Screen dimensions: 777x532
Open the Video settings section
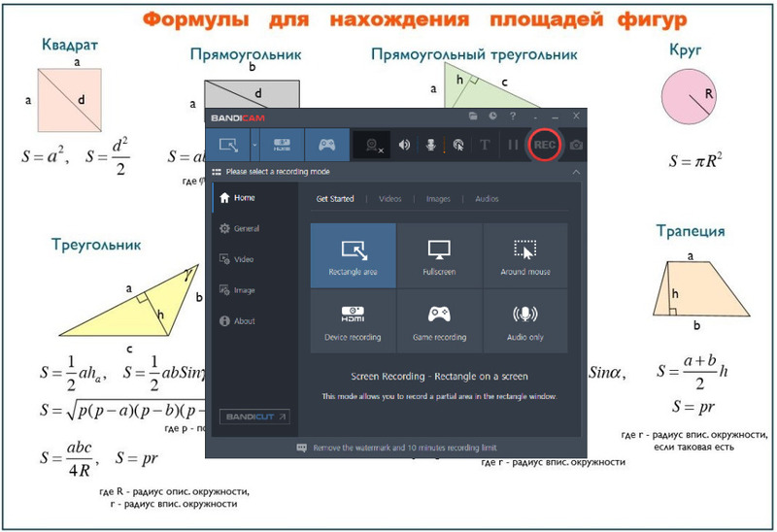click(255, 259)
